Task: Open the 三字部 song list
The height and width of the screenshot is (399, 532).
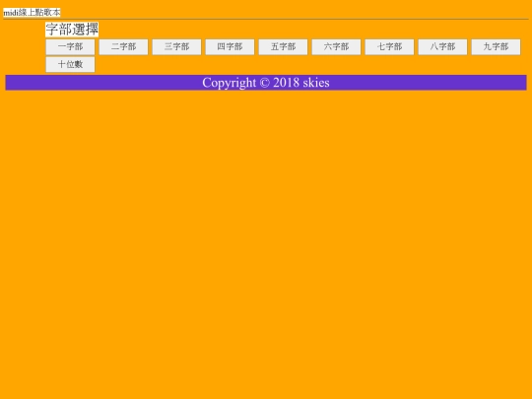Action: click(176, 47)
